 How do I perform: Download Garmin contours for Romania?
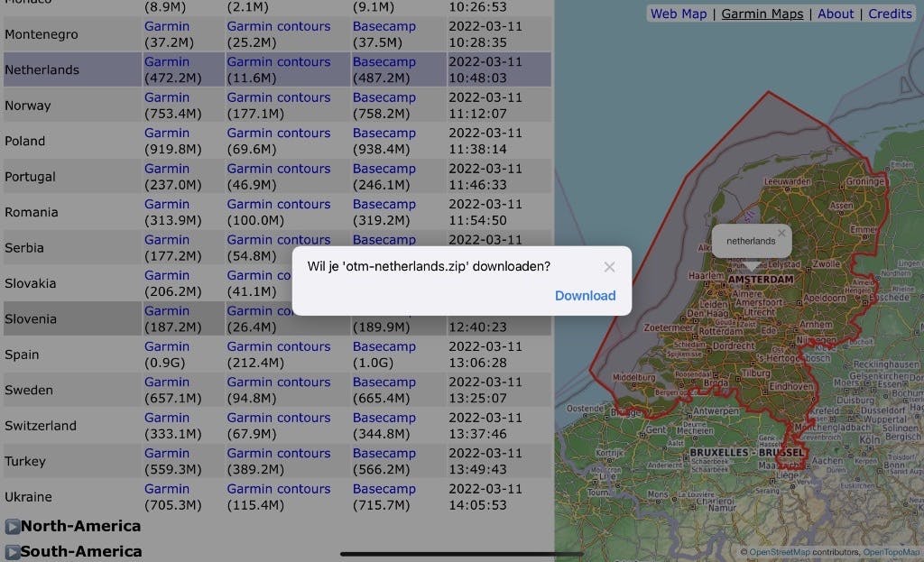tap(279, 205)
